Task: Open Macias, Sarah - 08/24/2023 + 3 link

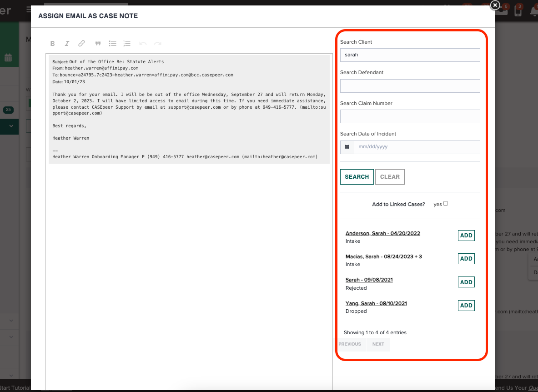Action: [x=383, y=256]
